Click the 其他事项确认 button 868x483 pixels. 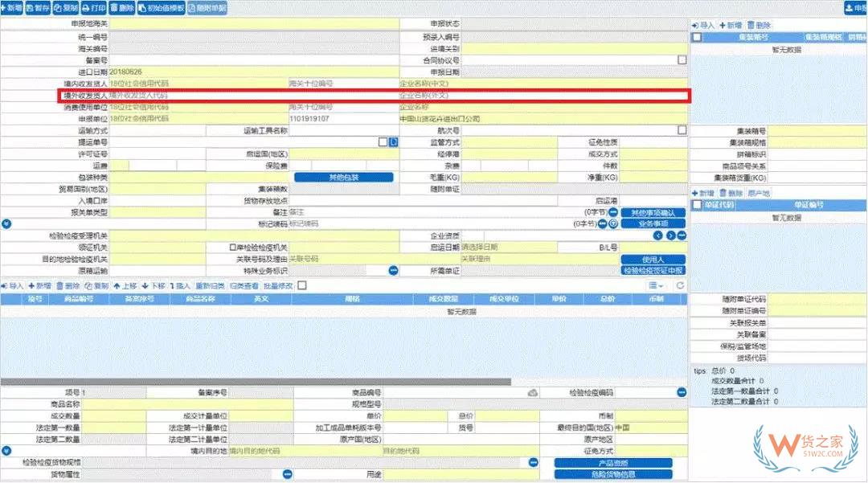(x=653, y=212)
